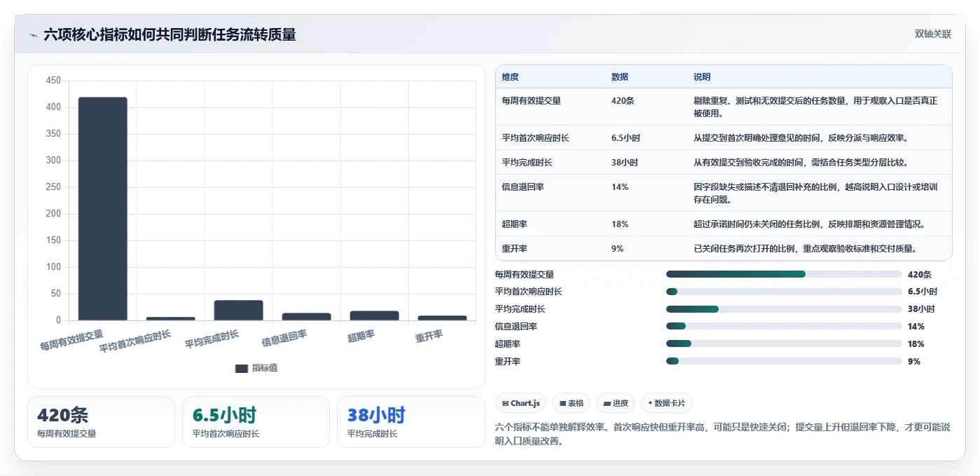Click the 信息退回率 bar in chart

click(x=307, y=317)
